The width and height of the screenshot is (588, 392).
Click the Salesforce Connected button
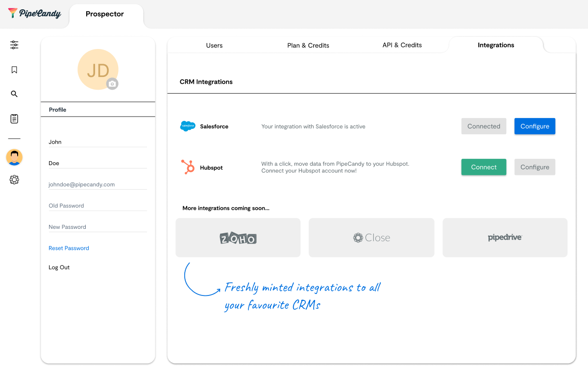coord(484,126)
